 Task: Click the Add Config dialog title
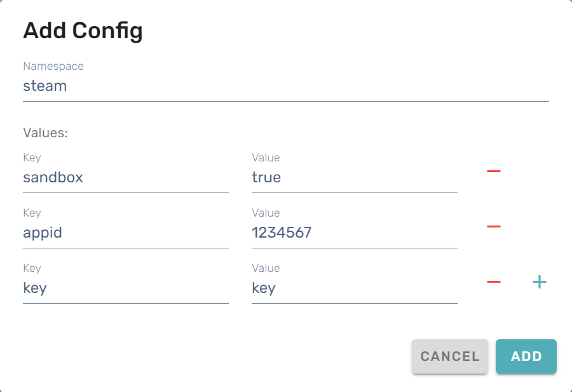coord(83,30)
